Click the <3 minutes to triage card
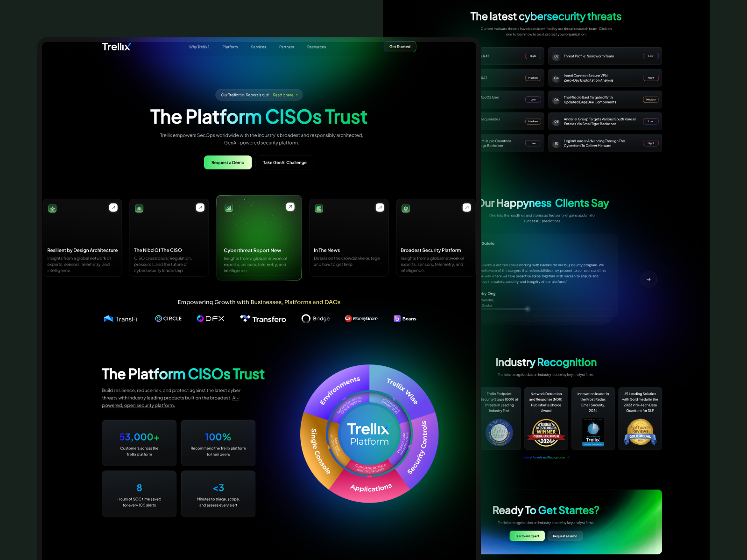This screenshot has width=747, height=560. click(x=218, y=494)
